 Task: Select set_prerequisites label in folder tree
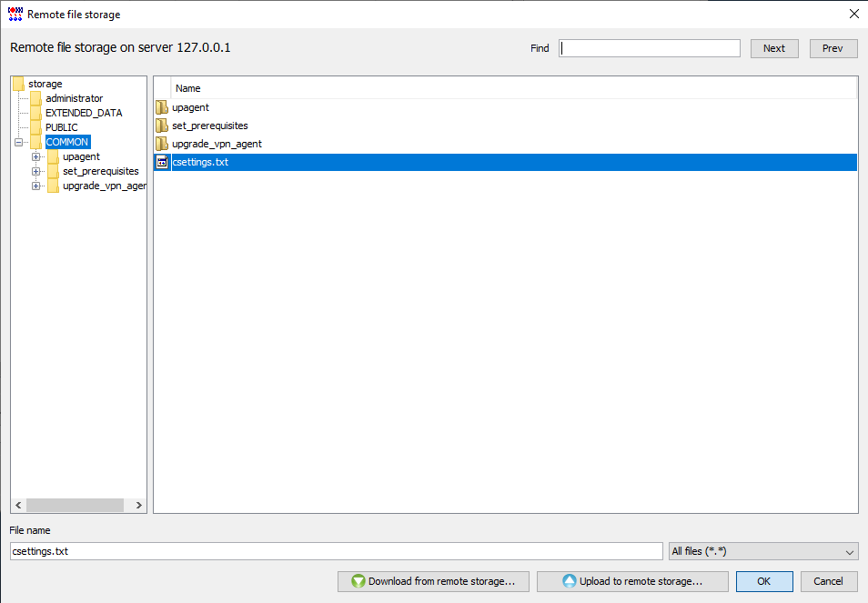coord(101,171)
